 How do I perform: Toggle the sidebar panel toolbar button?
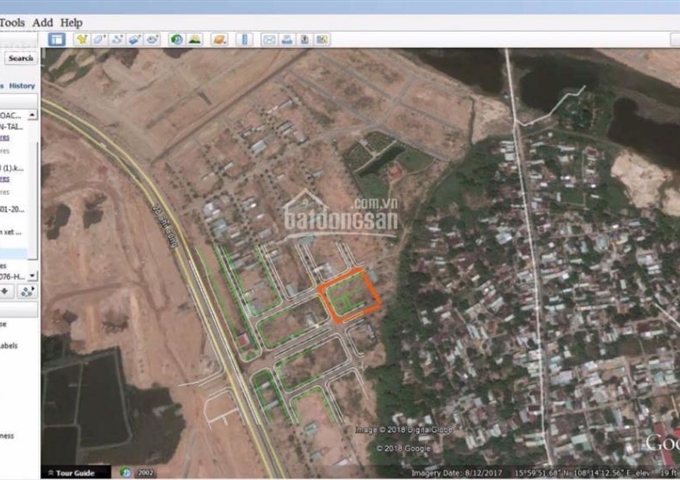57,39
